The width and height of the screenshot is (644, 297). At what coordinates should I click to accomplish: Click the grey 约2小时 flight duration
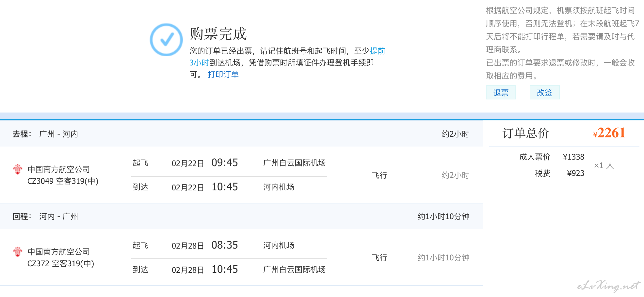pyautogui.click(x=456, y=175)
